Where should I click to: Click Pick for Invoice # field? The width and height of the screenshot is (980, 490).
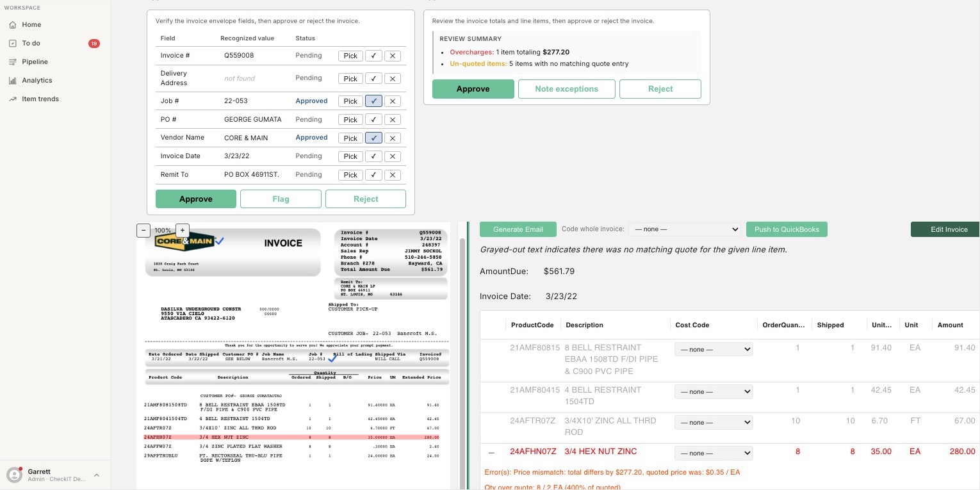pos(350,56)
